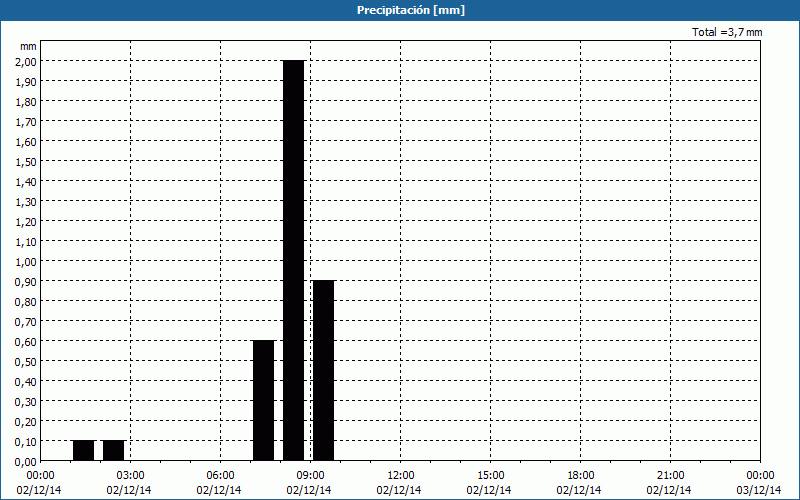Click the 0,00 y-axis label
Viewport: 800px width, 500px height.
27,462
